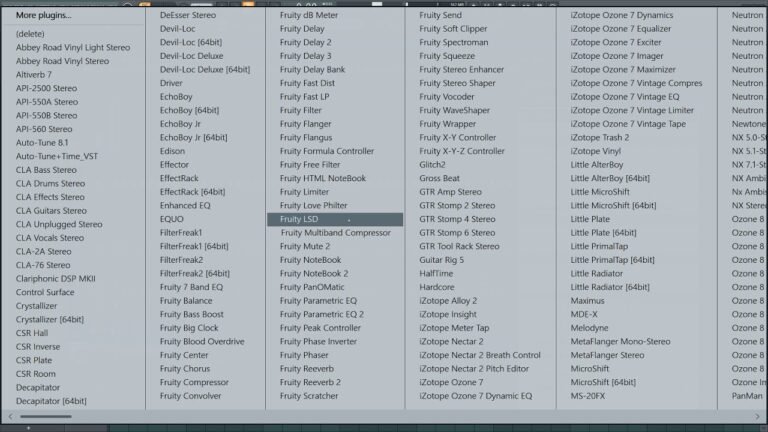Pick Fruity Parametric EQ 2 plugin
This screenshot has height=432, width=768.
(322, 314)
